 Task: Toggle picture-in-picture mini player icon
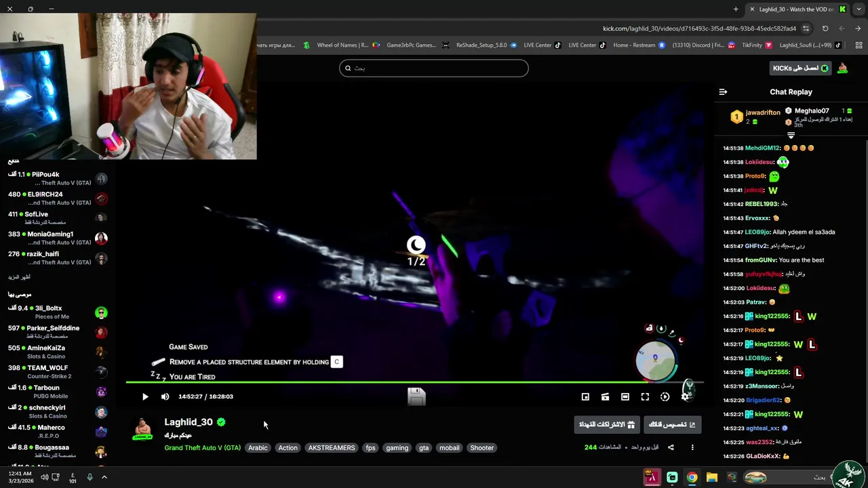(x=585, y=397)
